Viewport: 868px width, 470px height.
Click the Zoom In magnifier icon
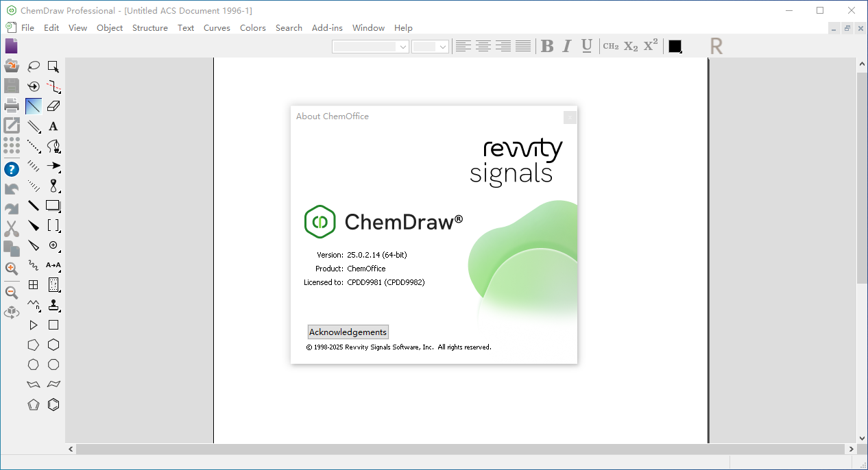(x=12, y=269)
